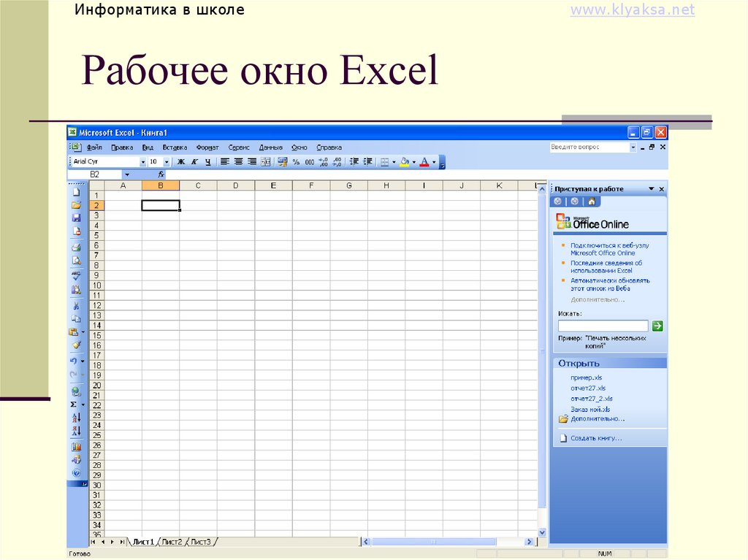Toggle Underline (Ч) formatting
This screenshot has width=748, height=560.
pyautogui.click(x=207, y=161)
